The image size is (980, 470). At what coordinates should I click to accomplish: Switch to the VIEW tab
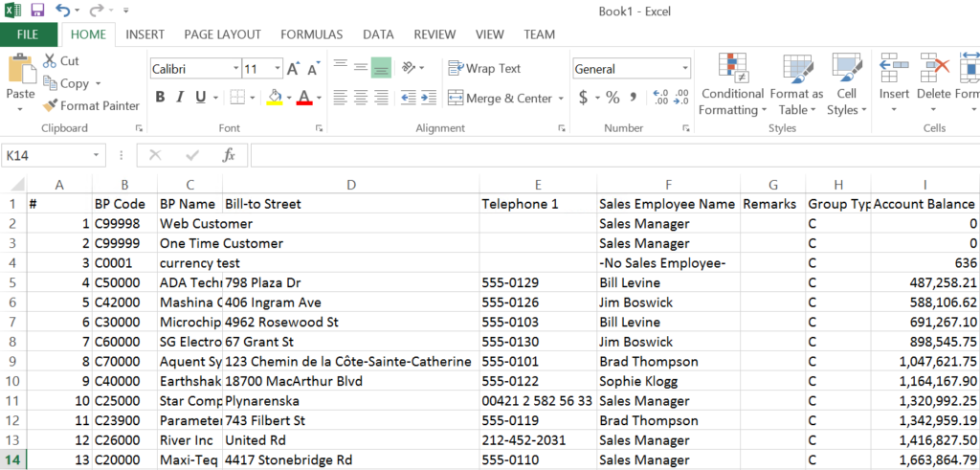tap(490, 34)
